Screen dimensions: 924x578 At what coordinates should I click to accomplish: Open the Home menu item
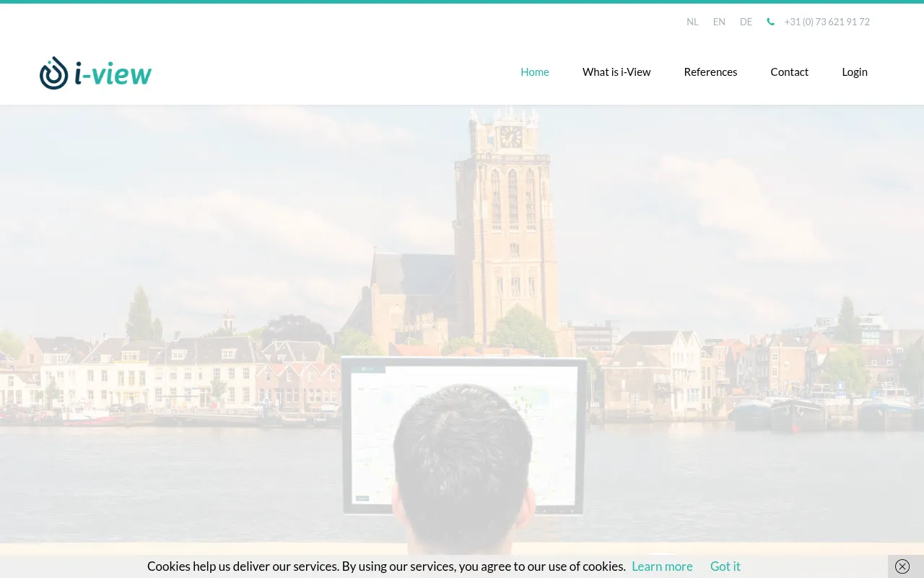point(535,72)
